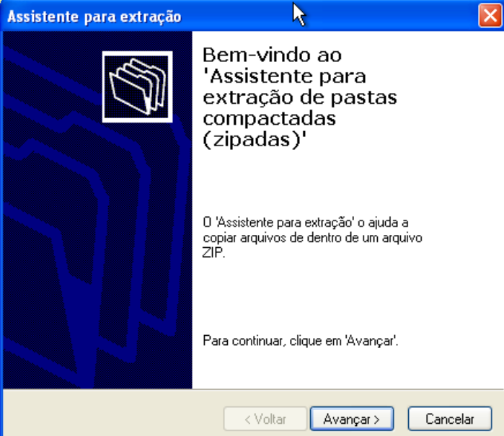Click the greyed-out Voltar button
Viewport: 504px width, 436px height.
(x=265, y=419)
